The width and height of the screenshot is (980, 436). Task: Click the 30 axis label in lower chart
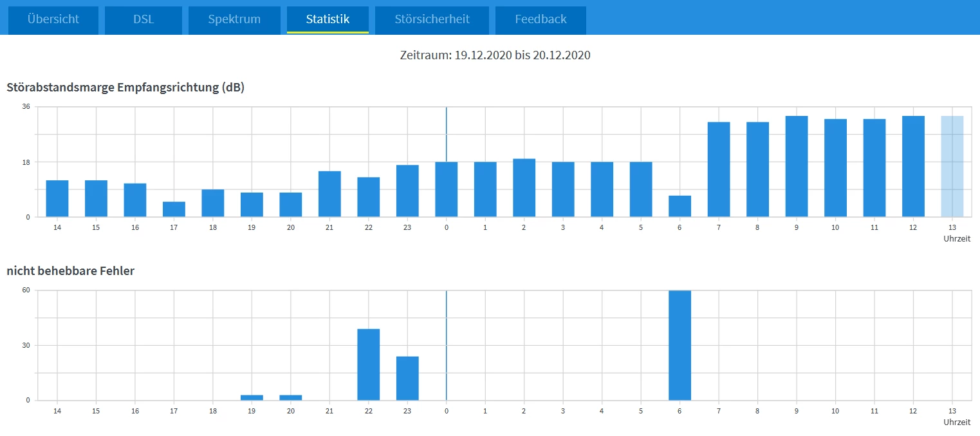point(26,345)
